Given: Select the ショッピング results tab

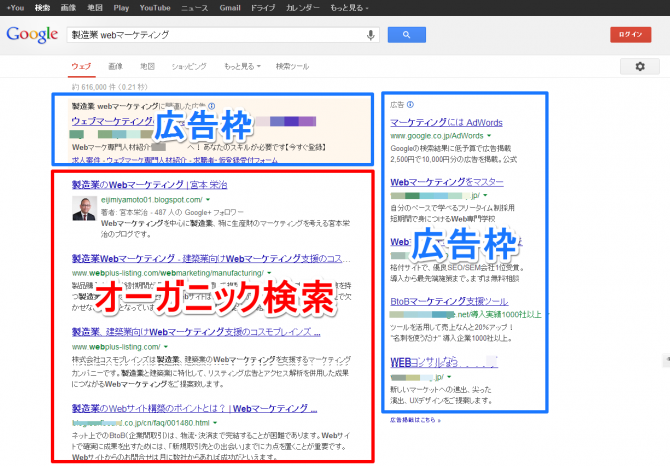Looking at the screenshot, I should pyautogui.click(x=189, y=66).
